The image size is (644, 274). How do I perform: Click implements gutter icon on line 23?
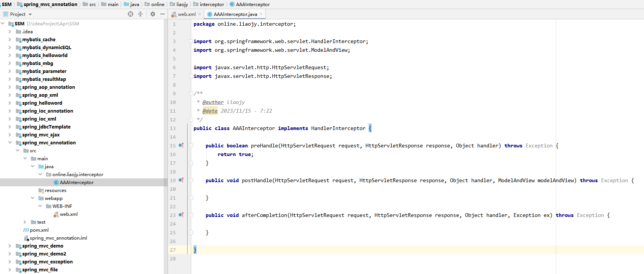[x=181, y=215]
